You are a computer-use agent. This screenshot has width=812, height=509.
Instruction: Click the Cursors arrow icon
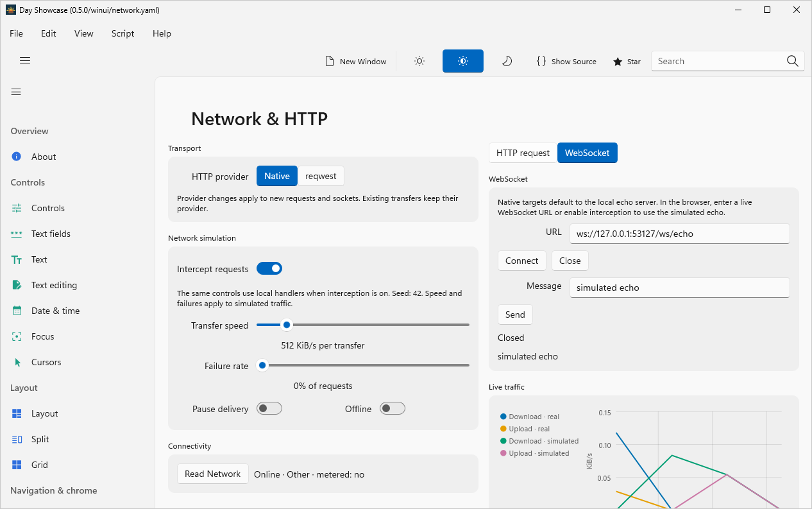point(17,362)
